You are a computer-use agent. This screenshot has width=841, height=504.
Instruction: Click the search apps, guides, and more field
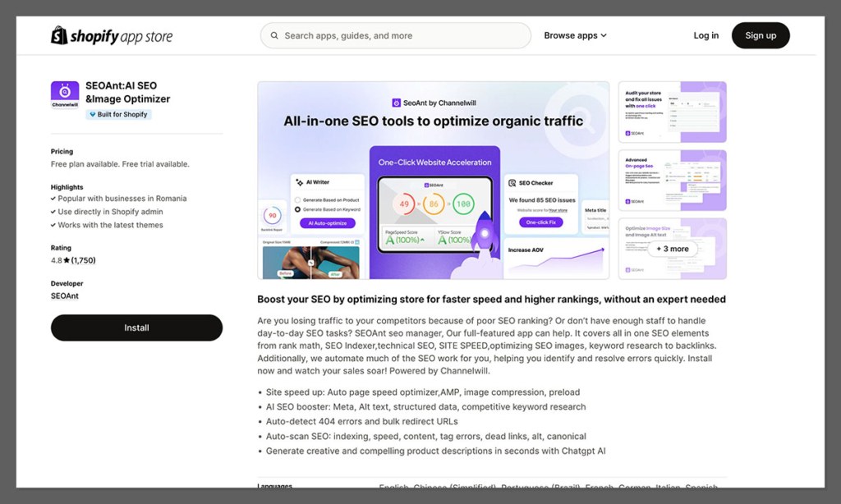point(394,35)
